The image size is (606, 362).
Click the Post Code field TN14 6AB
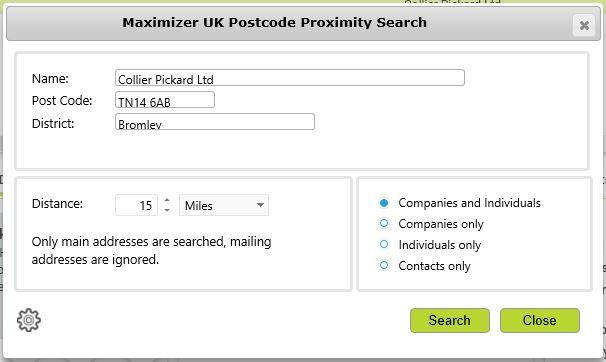[165, 100]
